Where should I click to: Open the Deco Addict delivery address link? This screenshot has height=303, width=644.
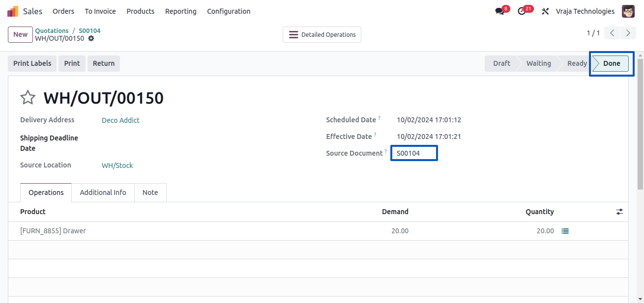click(x=120, y=120)
